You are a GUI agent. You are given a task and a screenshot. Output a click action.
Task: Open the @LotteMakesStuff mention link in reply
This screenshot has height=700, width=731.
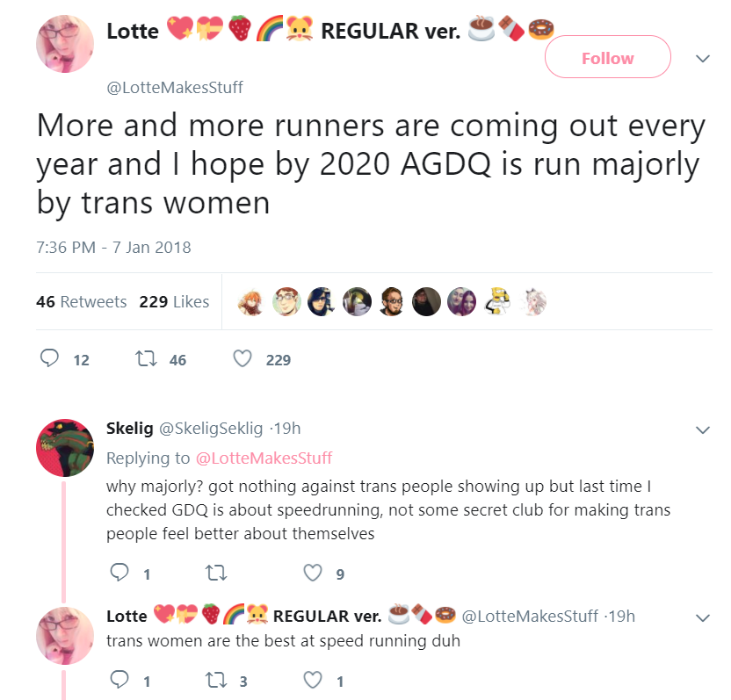pos(264,458)
